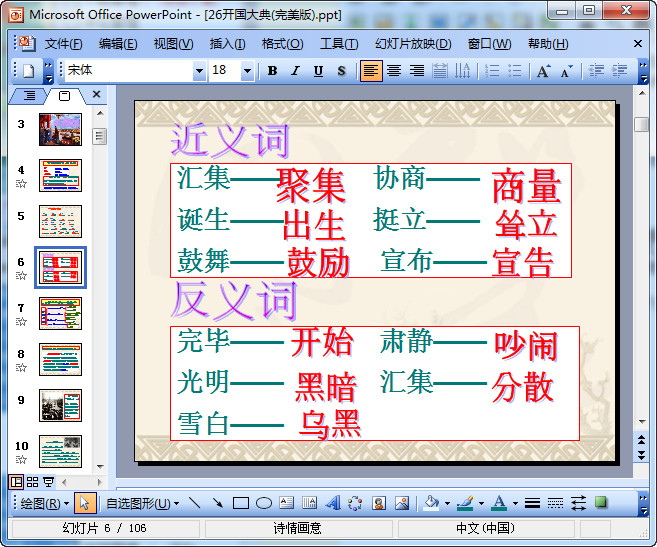Close the slide thumbnail pane
The width and height of the screenshot is (657, 547).
96,94
